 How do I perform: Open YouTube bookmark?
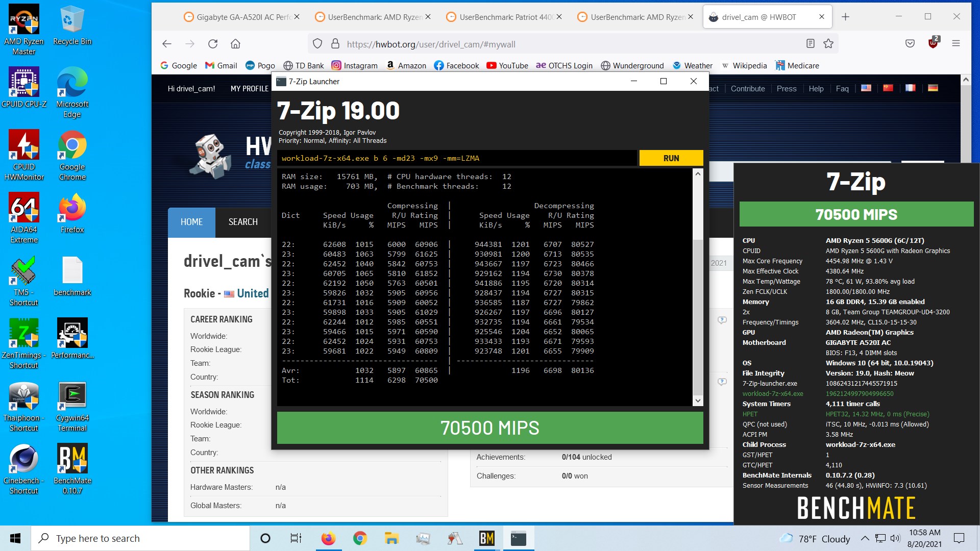point(507,65)
